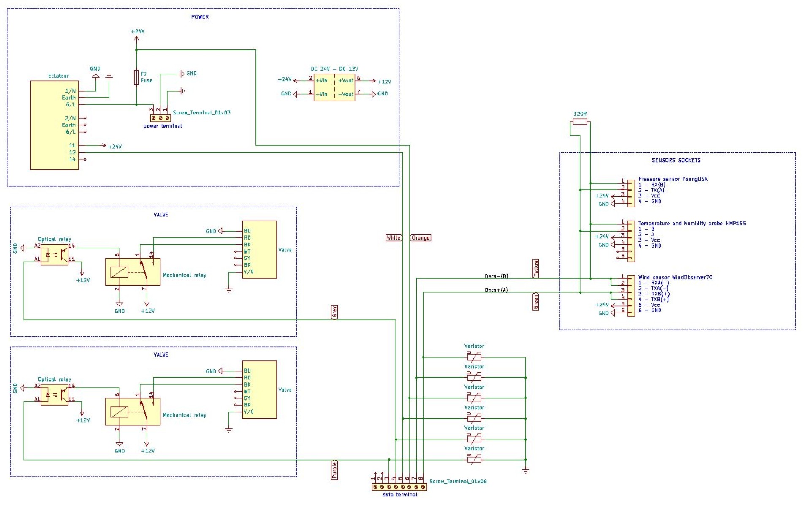
Task: Click the White wire label
Action: (394, 238)
